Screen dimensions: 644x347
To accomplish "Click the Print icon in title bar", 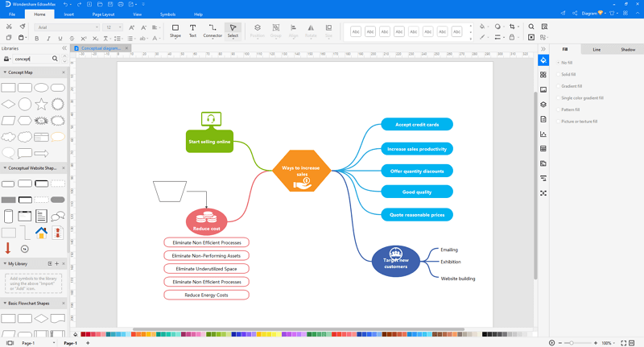I will coord(120,4).
